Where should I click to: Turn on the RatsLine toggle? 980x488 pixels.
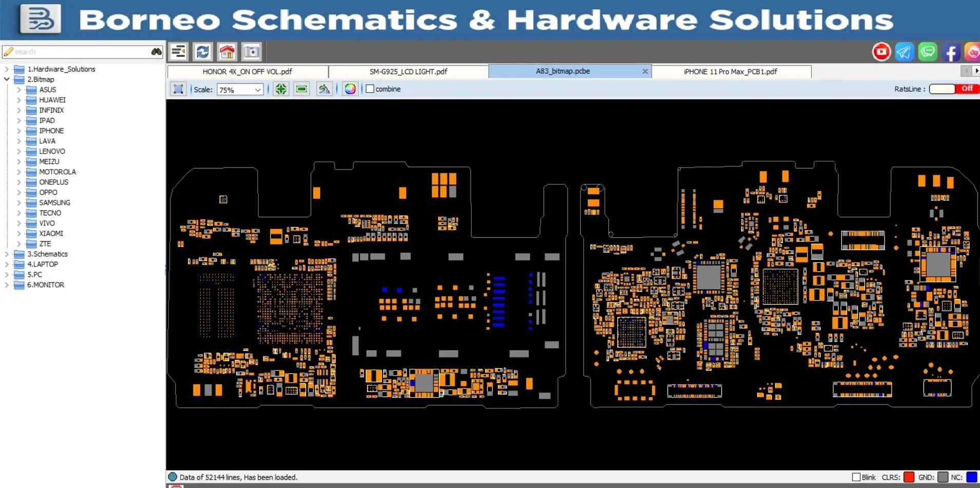click(x=954, y=89)
